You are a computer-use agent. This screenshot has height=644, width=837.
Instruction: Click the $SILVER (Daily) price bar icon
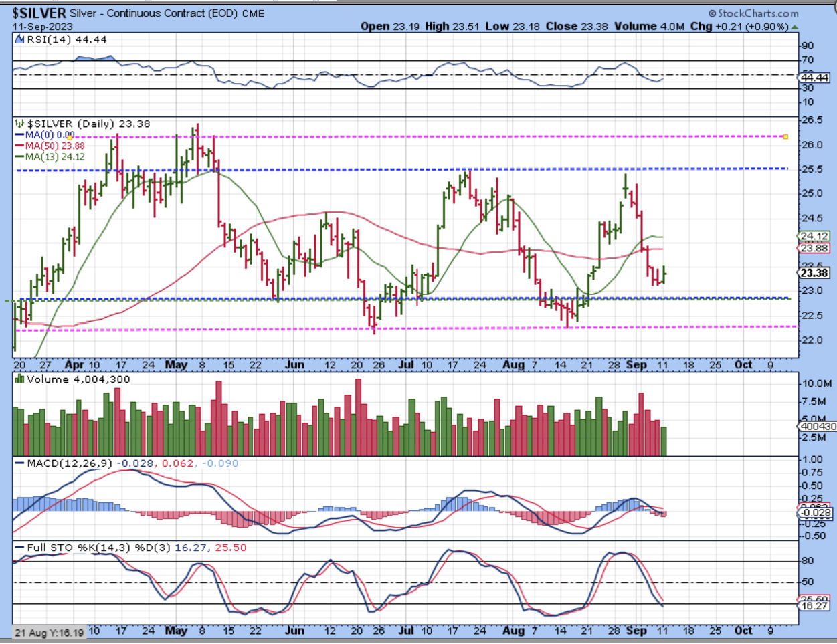point(21,124)
